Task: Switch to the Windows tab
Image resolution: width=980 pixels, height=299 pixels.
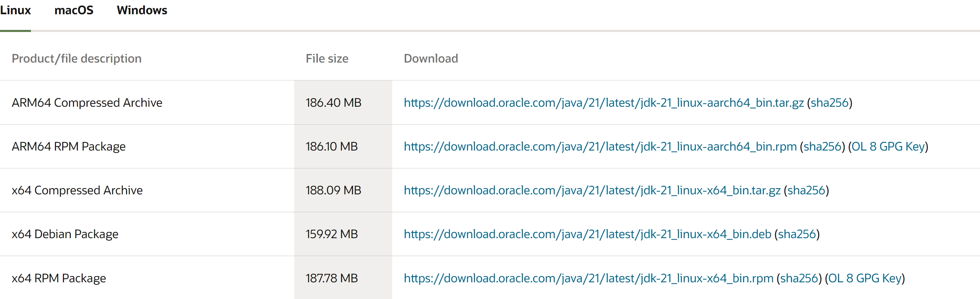Action: click(142, 10)
